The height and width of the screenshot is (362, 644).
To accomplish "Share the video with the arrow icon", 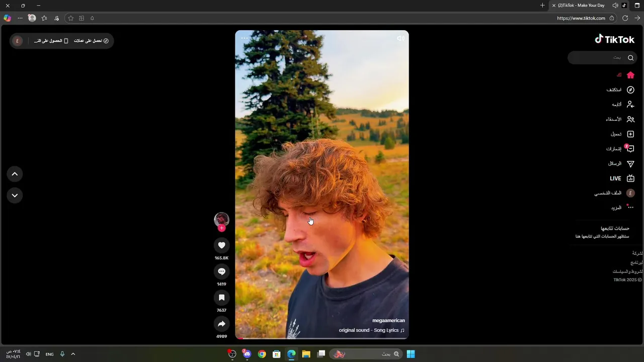I will (x=221, y=324).
